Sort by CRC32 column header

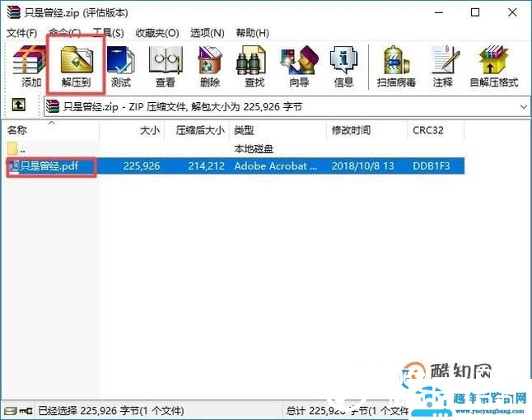[x=436, y=130]
